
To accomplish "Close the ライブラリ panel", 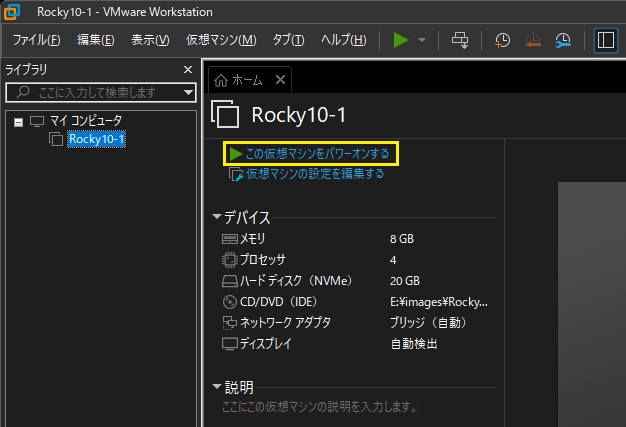I will (188, 70).
